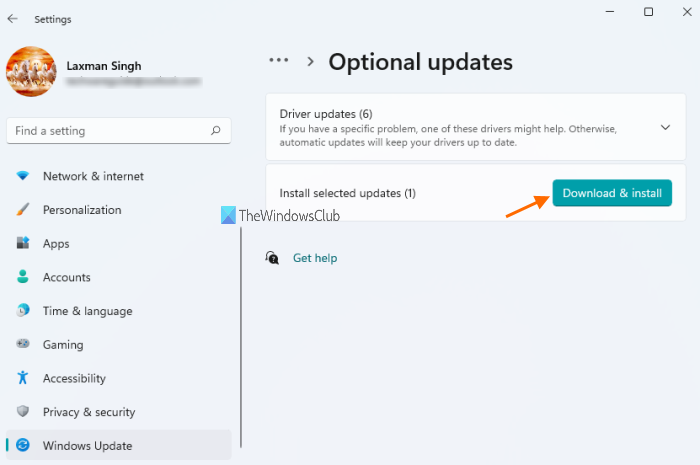Select the Apps icon in sidebar
Image resolution: width=700 pixels, height=465 pixels.
click(22, 243)
